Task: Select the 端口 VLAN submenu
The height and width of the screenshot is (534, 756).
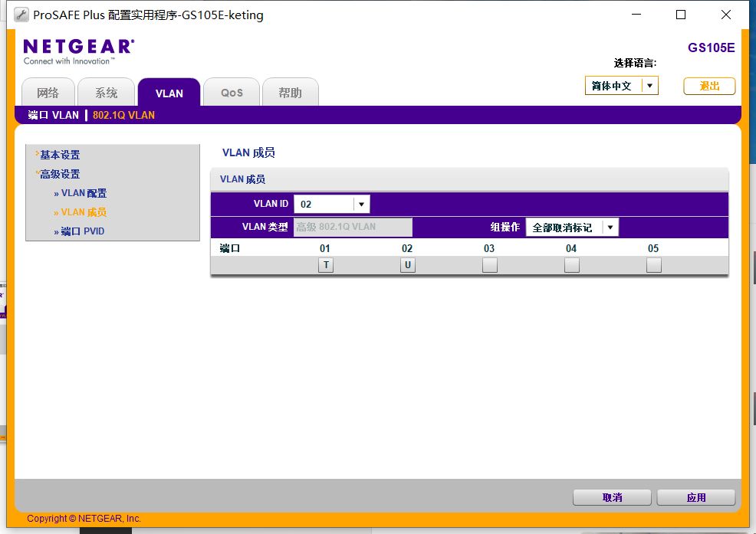Action: [53, 115]
